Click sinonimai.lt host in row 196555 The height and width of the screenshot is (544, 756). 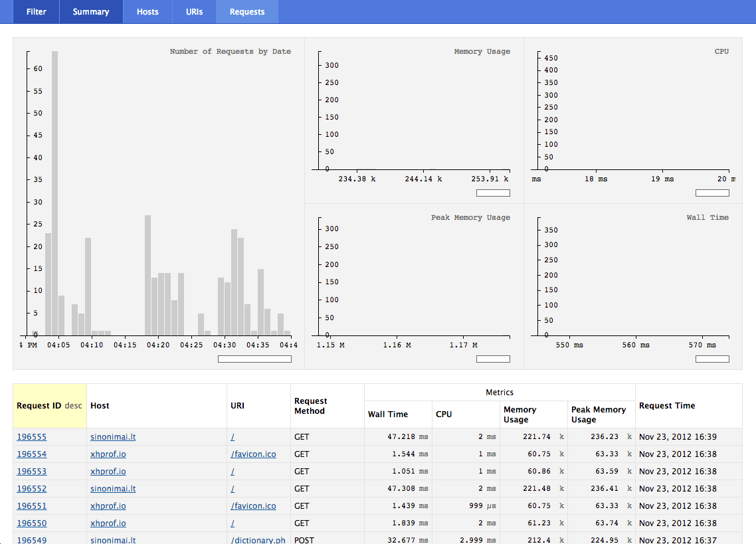coord(113,436)
